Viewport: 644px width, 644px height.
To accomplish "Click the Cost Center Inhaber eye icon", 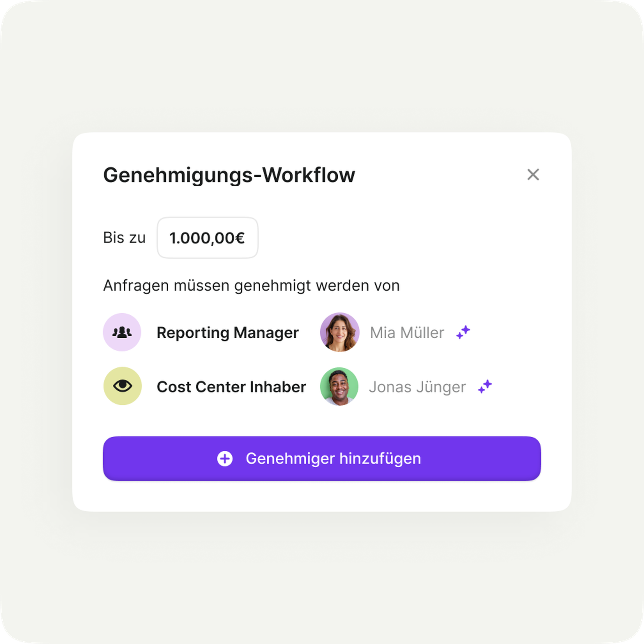I will 122,386.
